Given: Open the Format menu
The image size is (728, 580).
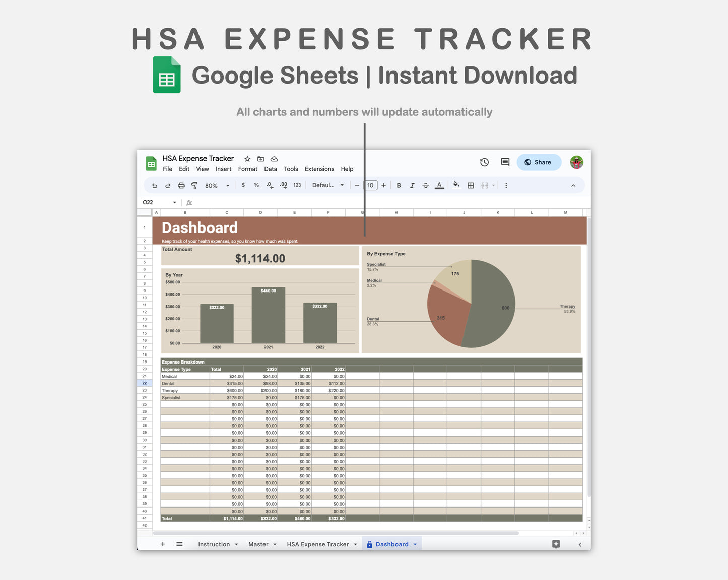Looking at the screenshot, I should 247,169.
